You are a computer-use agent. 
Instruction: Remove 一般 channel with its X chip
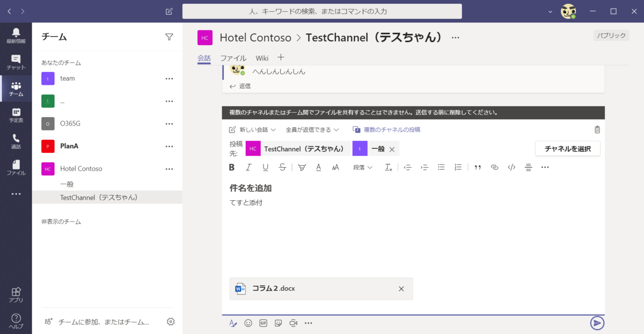click(x=391, y=148)
